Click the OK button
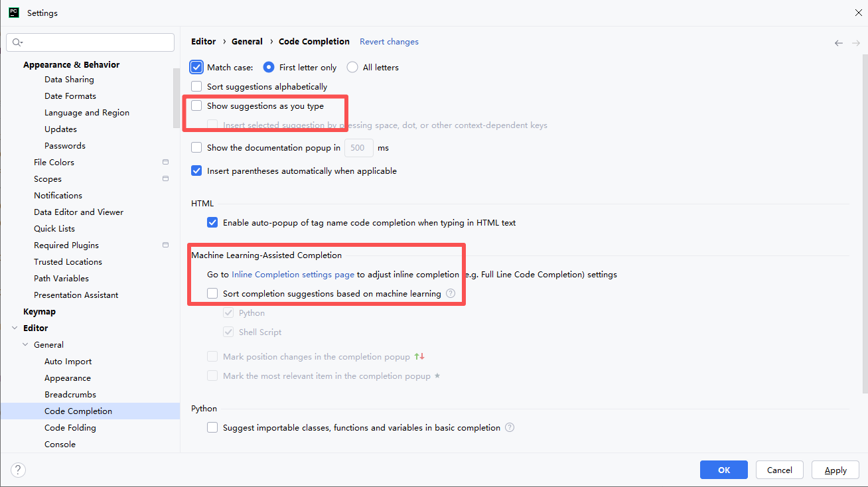The height and width of the screenshot is (487, 868). tap(724, 470)
